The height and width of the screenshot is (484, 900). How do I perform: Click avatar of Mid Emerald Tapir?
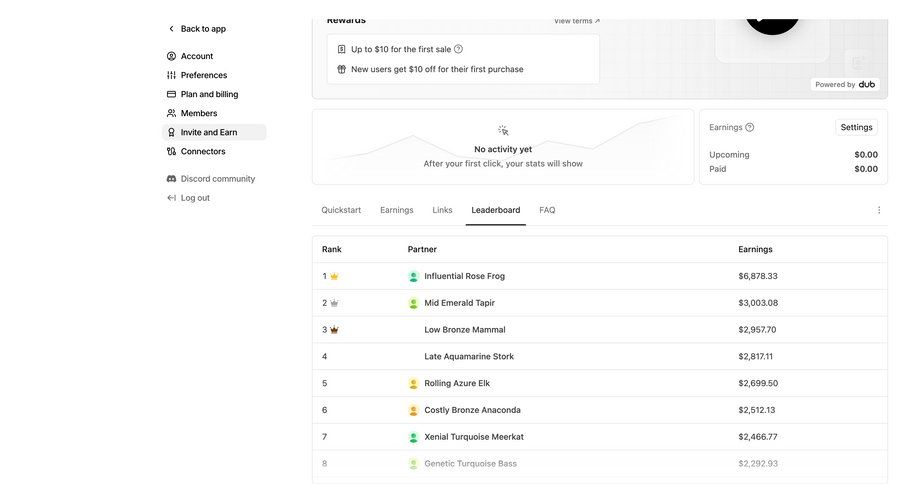pyautogui.click(x=413, y=303)
